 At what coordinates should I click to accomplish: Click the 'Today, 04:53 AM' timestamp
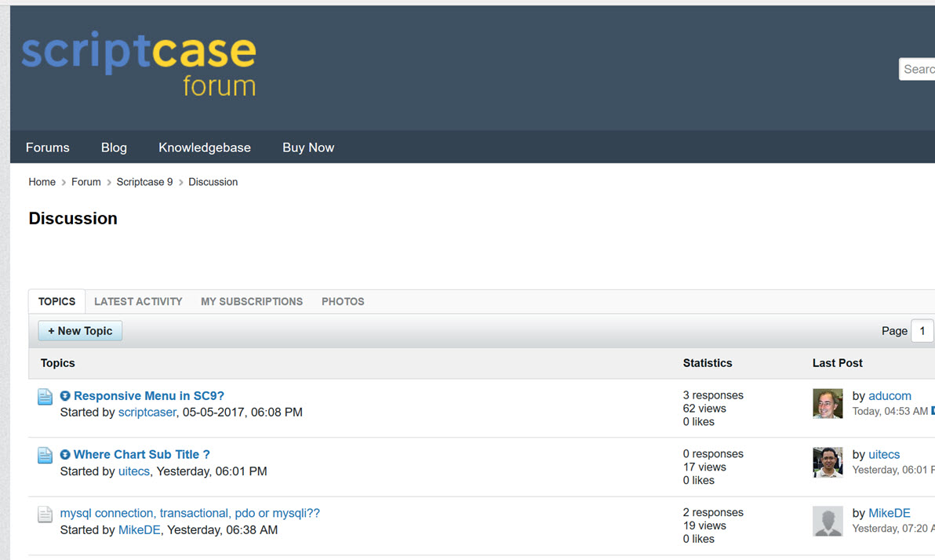point(890,411)
